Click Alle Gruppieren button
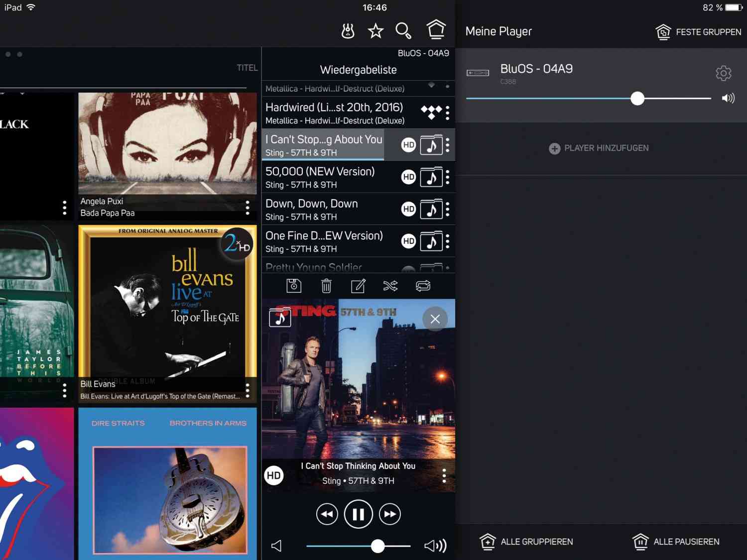This screenshot has height=560, width=747. click(x=526, y=542)
